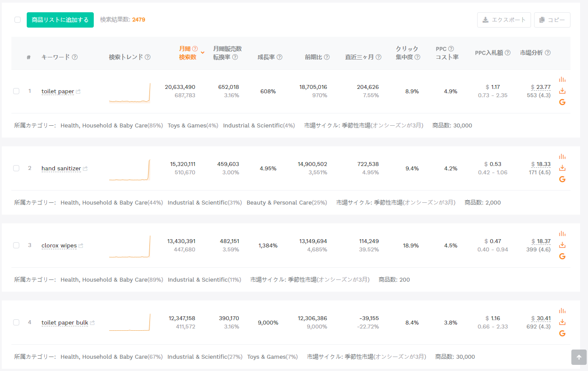This screenshot has width=588, height=371.
Task: Click monthly searches value 15,320,111
Action: (183, 164)
